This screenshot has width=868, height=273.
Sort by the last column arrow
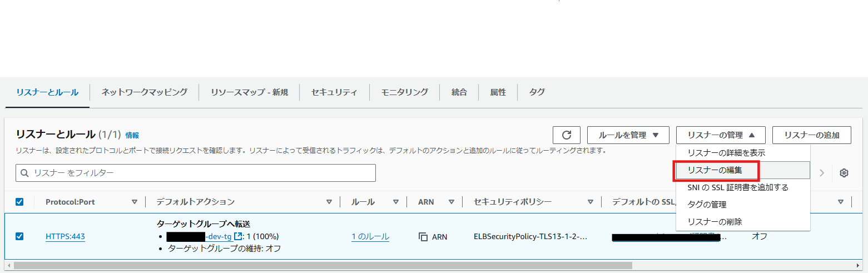[840, 202]
